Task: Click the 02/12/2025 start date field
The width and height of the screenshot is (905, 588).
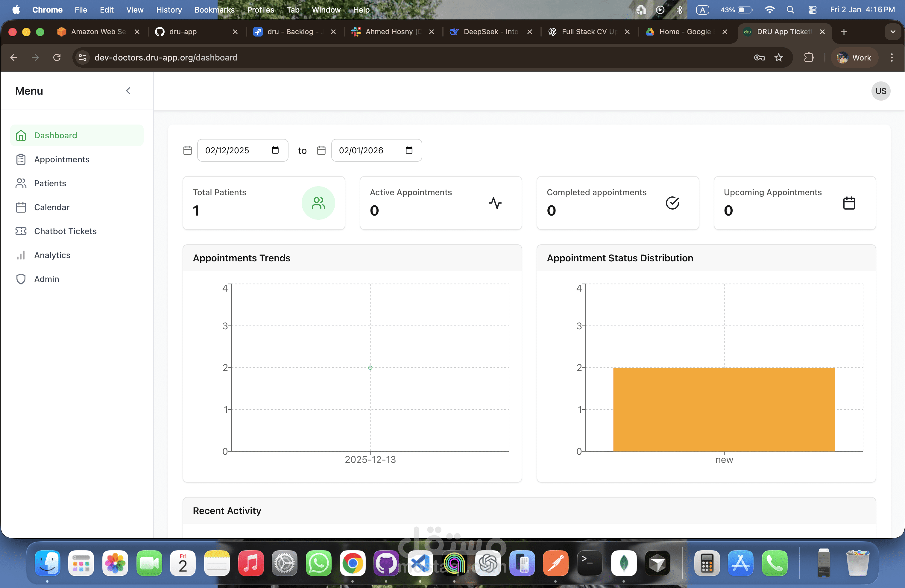Action: coord(227,150)
